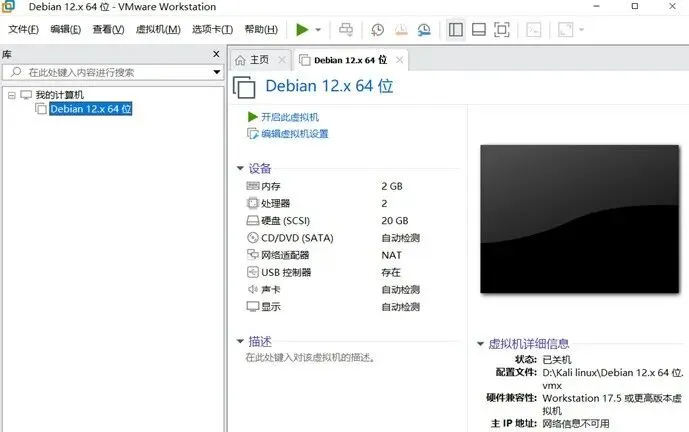This screenshot has height=432, width=689.
Task: Click the disc icon beside CD/DVD
Action: click(x=253, y=238)
